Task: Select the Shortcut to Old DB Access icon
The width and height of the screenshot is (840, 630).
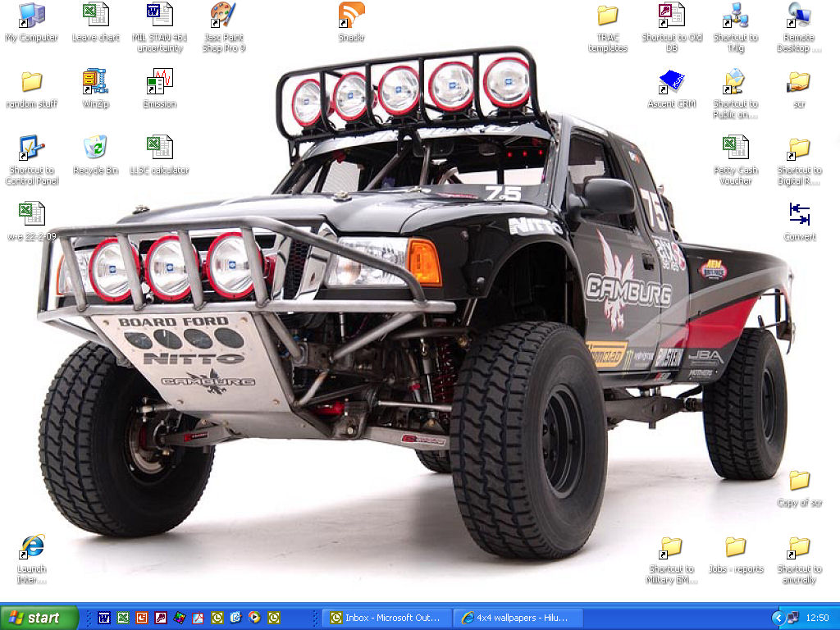Action: [x=671, y=16]
